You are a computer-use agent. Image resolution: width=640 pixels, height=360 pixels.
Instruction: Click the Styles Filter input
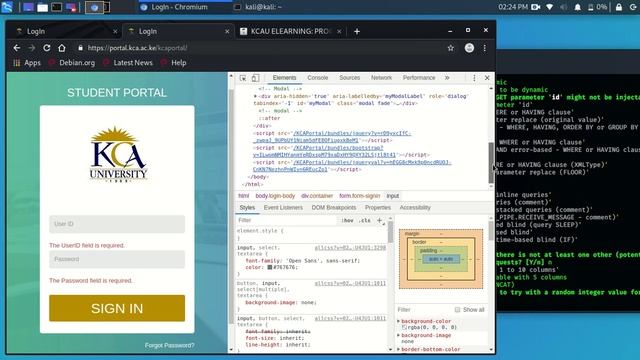(x=288, y=220)
